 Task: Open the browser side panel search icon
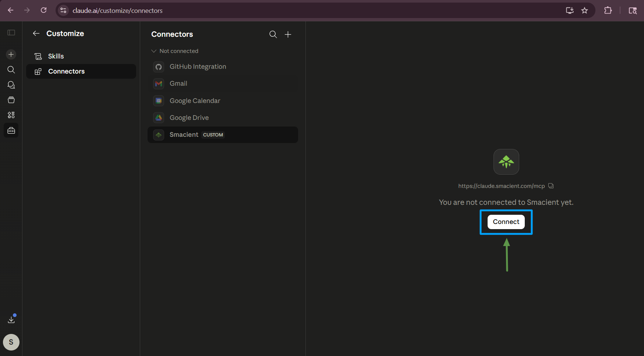[633, 10]
